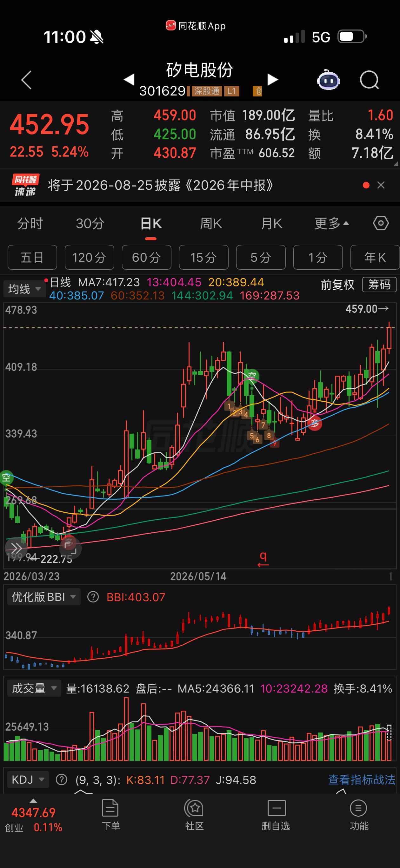Tap the stock title 矽电股份
The height and width of the screenshot is (868, 400).
[x=200, y=70]
